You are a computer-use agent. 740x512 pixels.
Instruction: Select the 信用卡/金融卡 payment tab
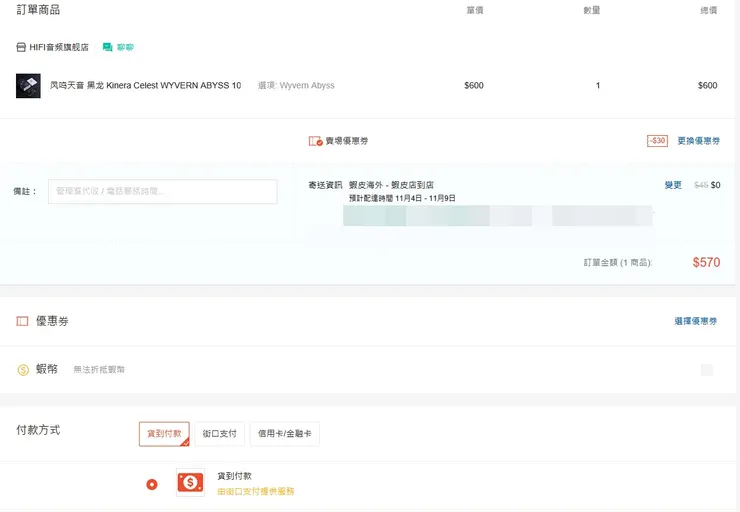tap(285, 434)
